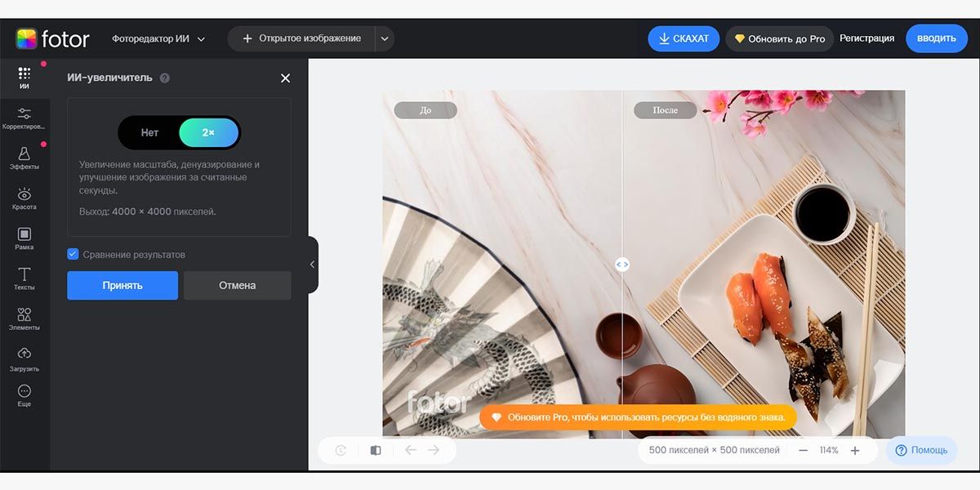Switch the upscale toggle to Нет
The height and width of the screenshot is (490, 980).
click(x=149, y=131)
